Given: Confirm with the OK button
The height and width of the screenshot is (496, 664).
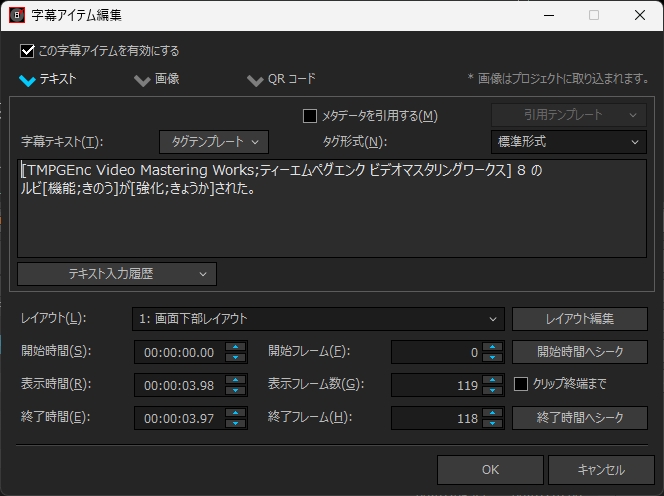Looking at the screenshot, I should coord(490,470).
